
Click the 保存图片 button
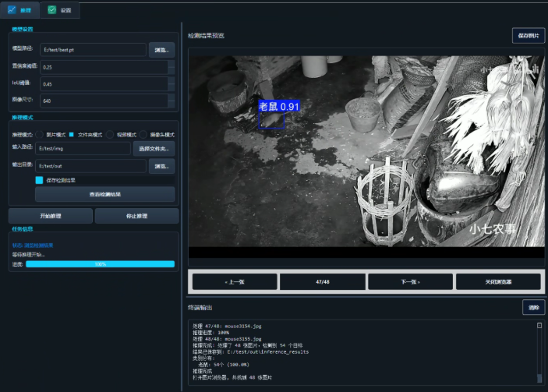point(529,36)
